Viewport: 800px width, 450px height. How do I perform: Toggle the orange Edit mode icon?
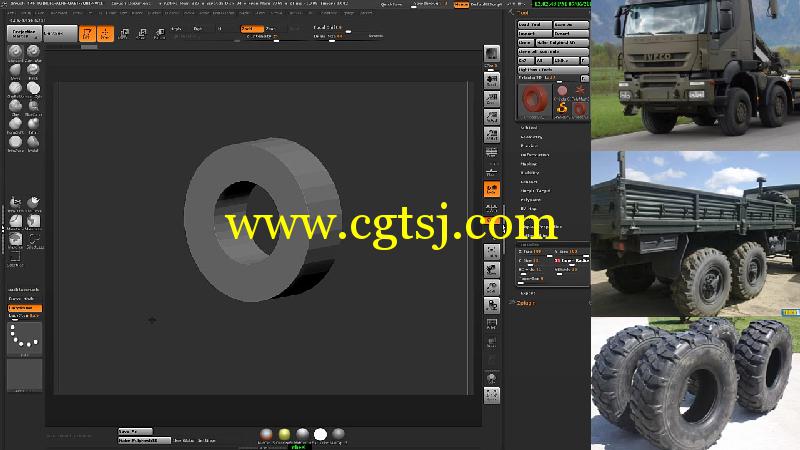pyautogui.click(x=87, y=34)
